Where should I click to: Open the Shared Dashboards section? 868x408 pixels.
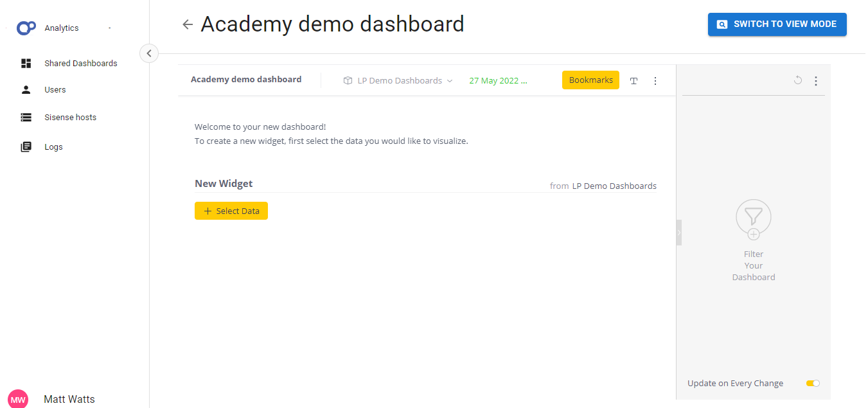(80, 63)
